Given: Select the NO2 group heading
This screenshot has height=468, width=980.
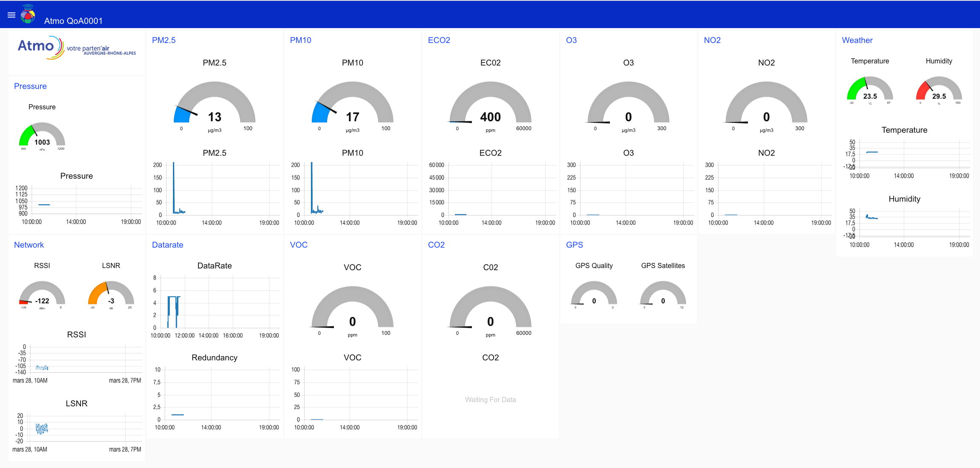Looking at the screenshot, I should point(713,40).
